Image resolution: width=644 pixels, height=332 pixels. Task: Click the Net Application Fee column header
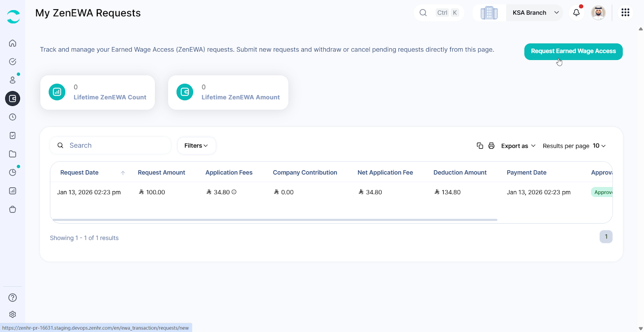385,172
